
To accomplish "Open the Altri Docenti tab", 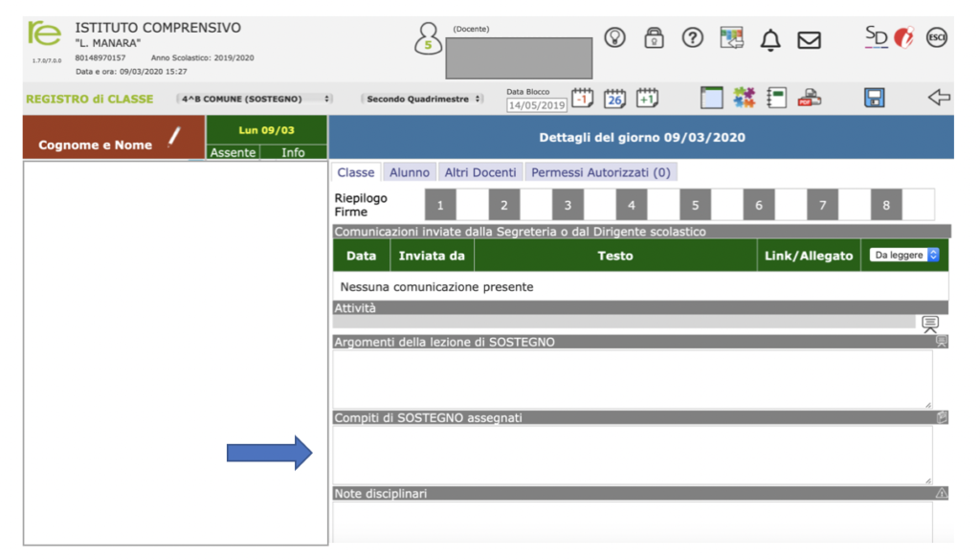I will click(x=480, y=172).
